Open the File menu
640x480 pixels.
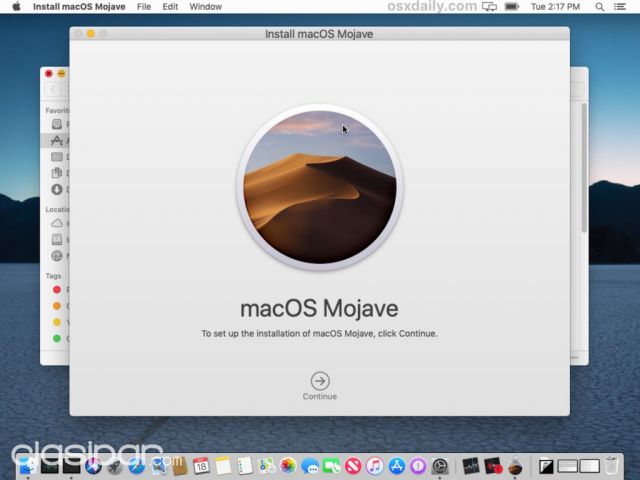tap(144, 7)
